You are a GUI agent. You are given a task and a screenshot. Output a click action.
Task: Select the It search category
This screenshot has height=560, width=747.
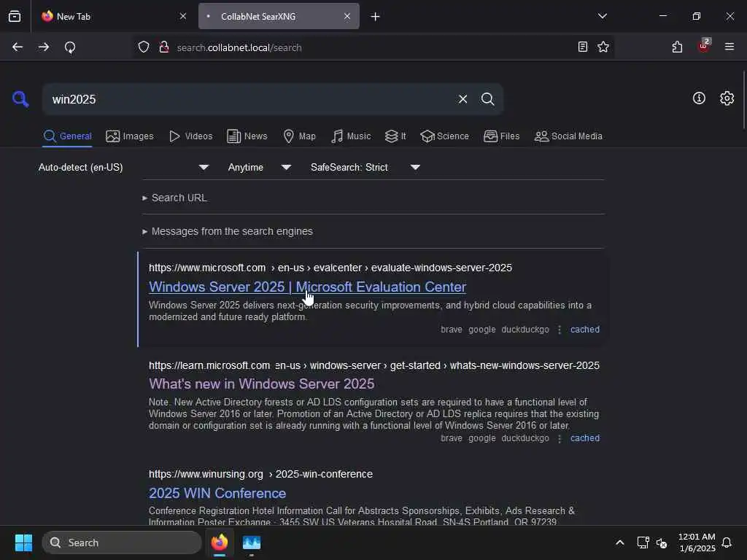395,136
